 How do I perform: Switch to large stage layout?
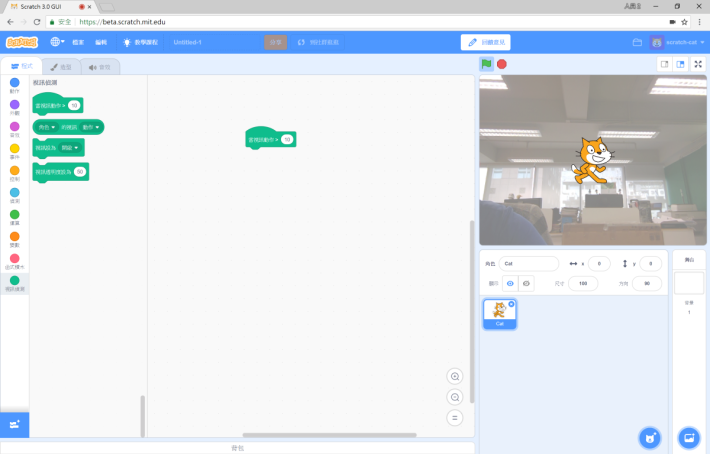(680, 64)
